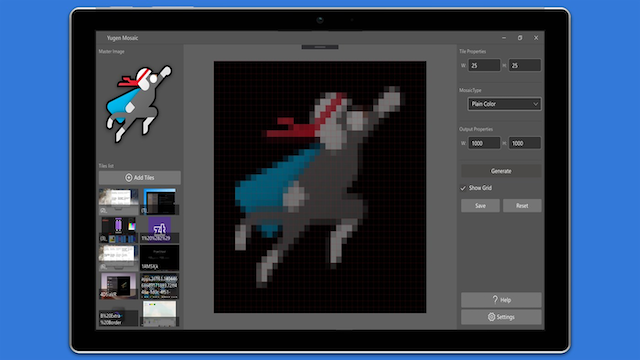Click the superhero master image preview
The width and height of the screenshot is (640, 360).
[x=139, y=104]
